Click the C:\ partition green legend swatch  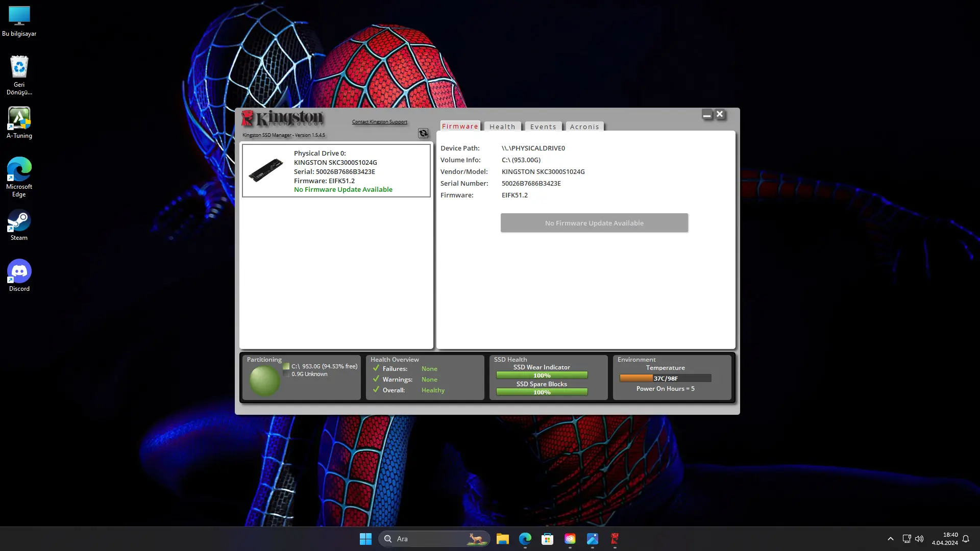click(286, 366)
